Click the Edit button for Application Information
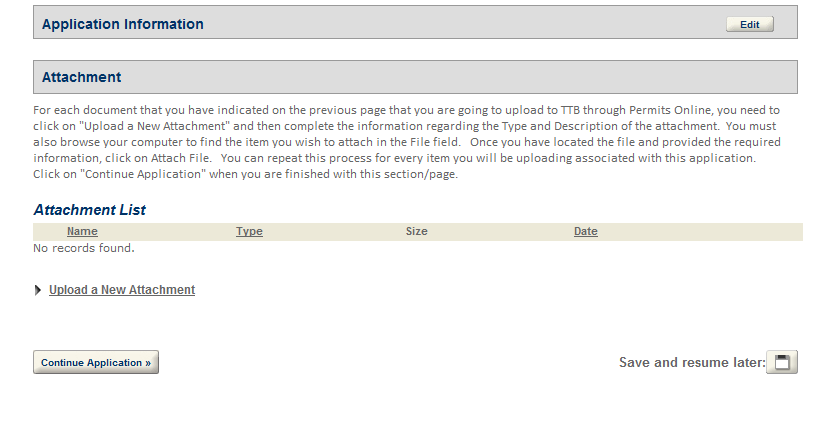Screen dimensions: 824x433 click(749, 25)
